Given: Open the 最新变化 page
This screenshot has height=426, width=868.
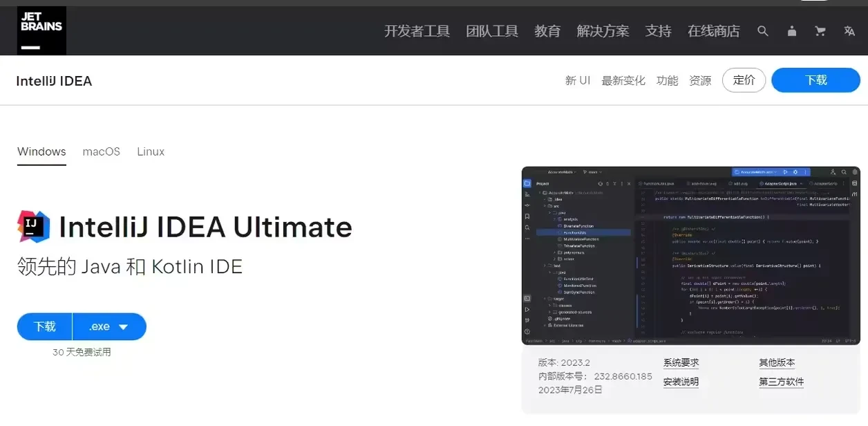Looking at the screenshot, I should click(623, 80).
